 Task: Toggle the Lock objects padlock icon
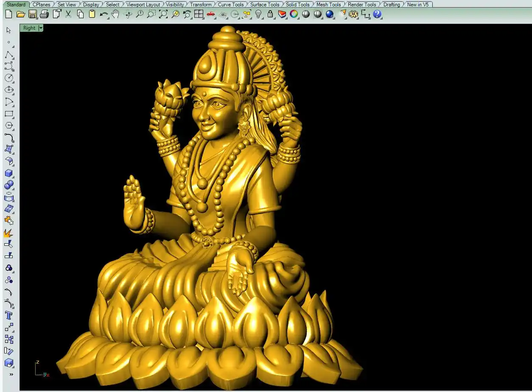pyautogui.click(x=270, y=14)
